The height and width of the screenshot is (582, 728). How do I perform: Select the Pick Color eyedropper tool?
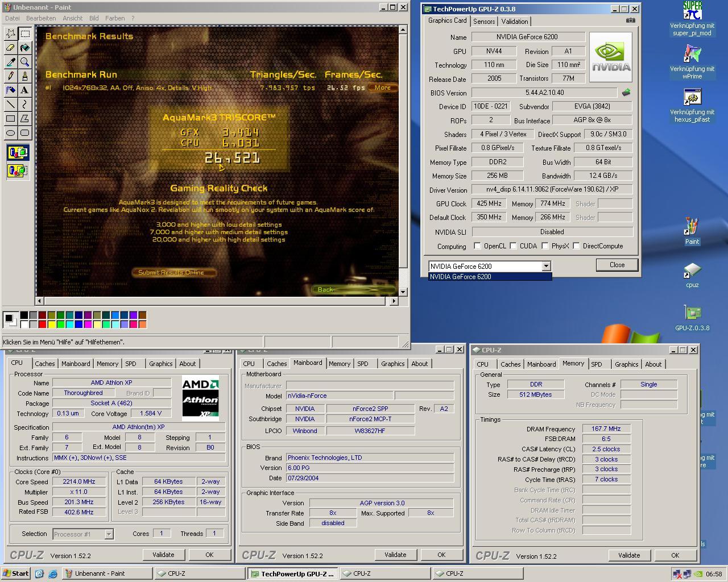(x=11, y=62)
